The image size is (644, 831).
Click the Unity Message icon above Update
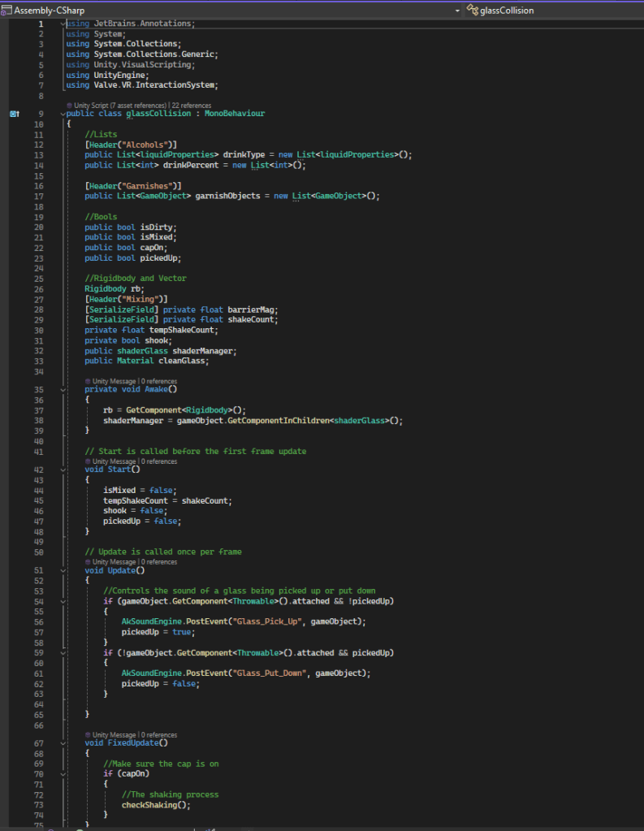(88, 561)
